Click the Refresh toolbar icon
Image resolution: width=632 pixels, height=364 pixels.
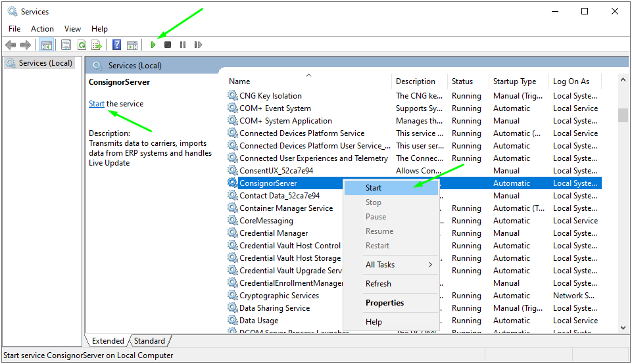pyautogui.click(x=82, y=45)
